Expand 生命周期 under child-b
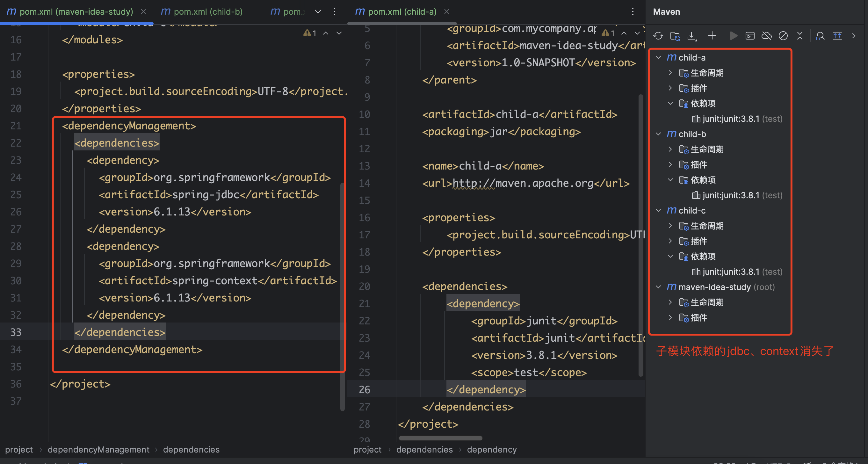The width and height of the screenshot is (868, 464). pyautogui.click(x=670, y=149)
